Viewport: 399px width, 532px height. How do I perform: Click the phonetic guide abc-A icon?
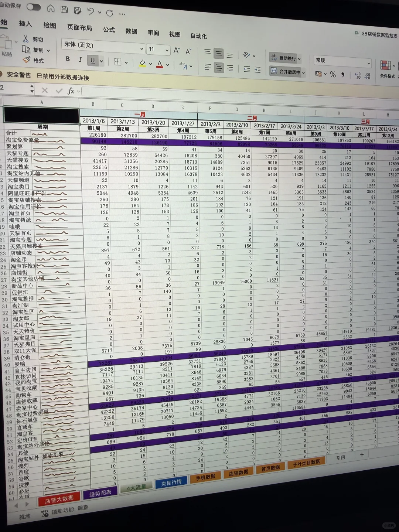point(184,66)
